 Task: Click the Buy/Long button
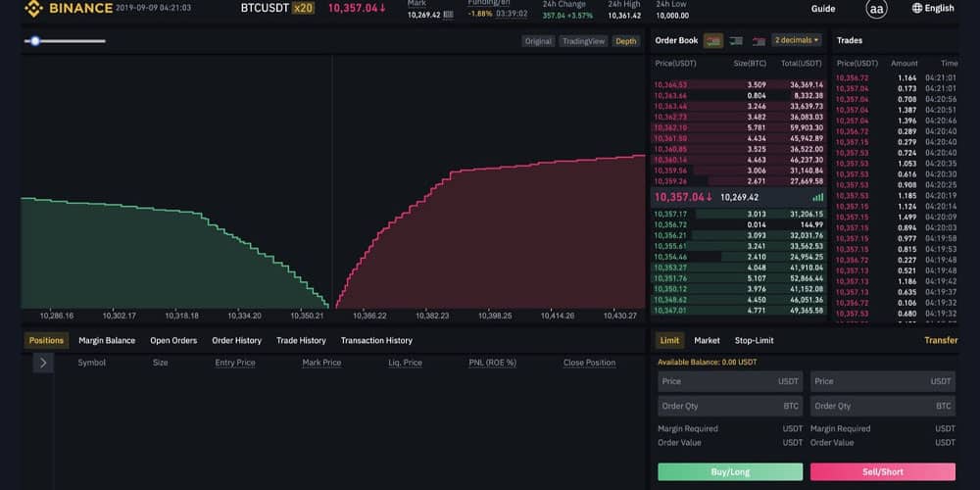tap(730, 472)
